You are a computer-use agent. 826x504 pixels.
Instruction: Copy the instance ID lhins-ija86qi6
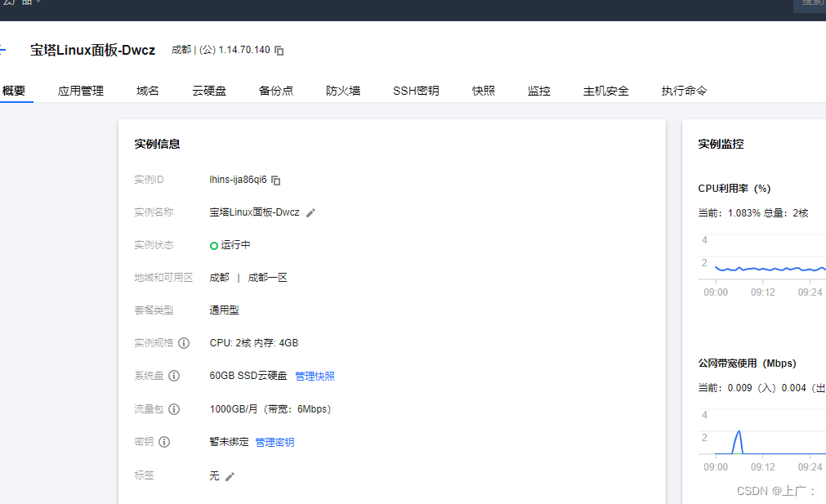[275, 181]
